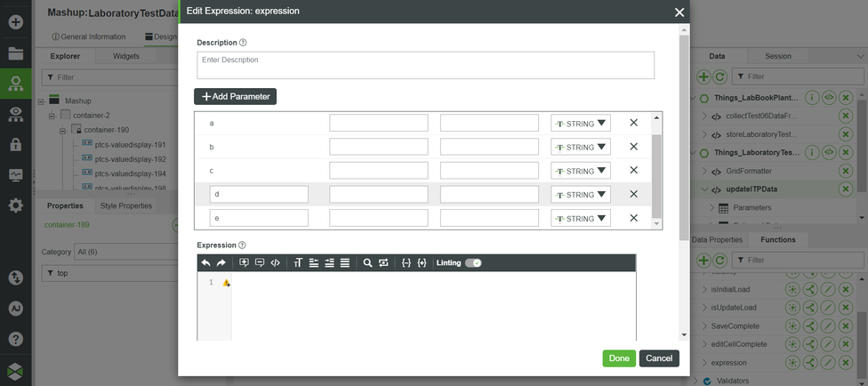Open the General Information tab
The width and height of the screenshot is (868, 386).
pos(89,36)
